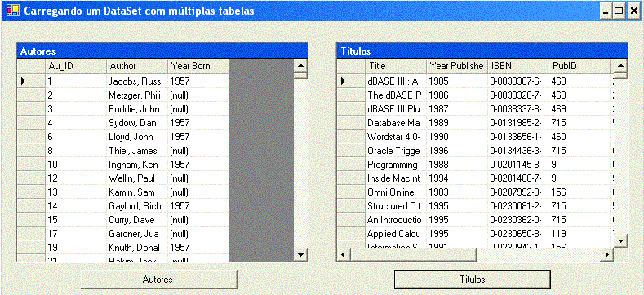Click Titulos horizontal scroll left arrow

343,255
